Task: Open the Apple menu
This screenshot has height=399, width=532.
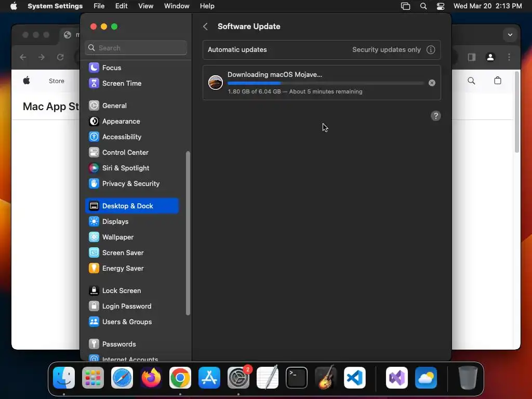Action: [x=14, y=6]
